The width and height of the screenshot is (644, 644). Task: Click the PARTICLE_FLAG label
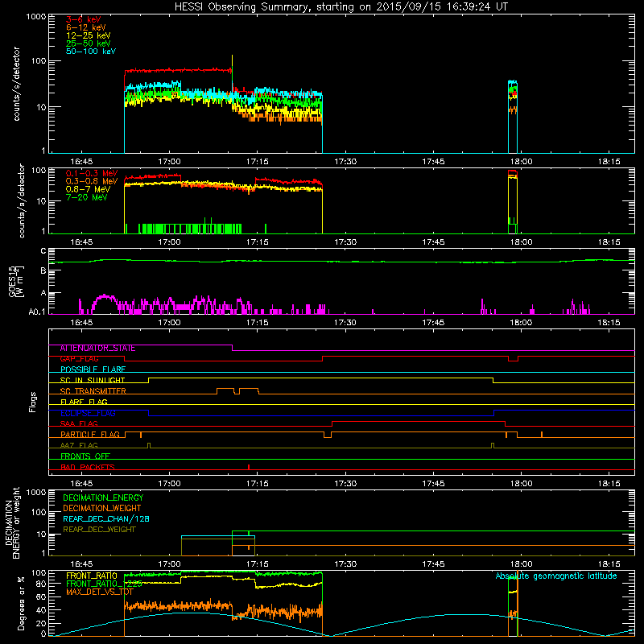tap(90, 434)
